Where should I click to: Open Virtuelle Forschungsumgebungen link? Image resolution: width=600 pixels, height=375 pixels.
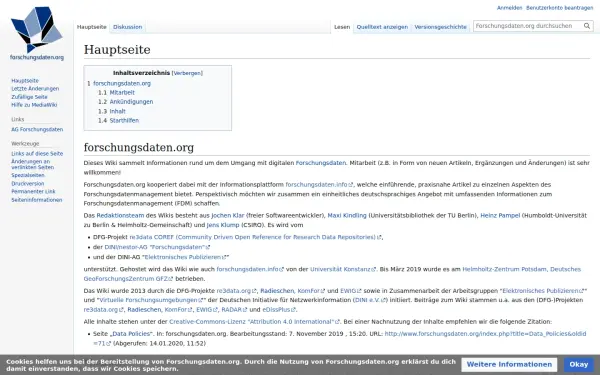pyautogui.click(x=151, y=300)
